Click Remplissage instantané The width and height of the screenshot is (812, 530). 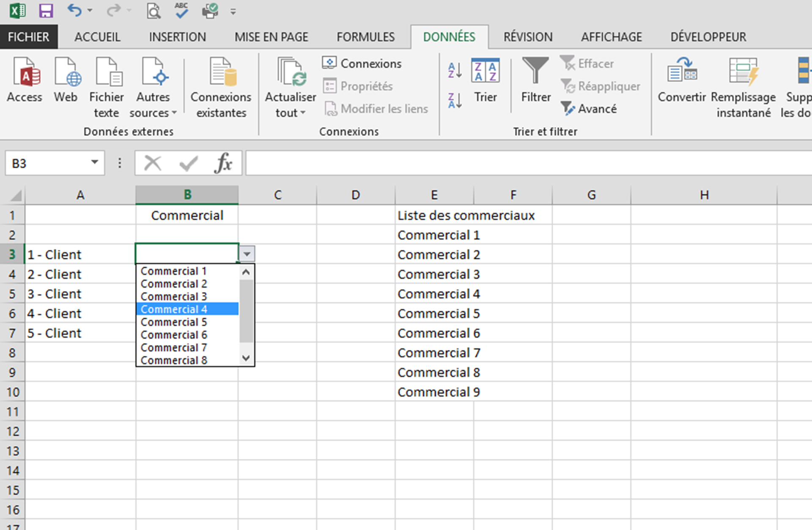(x=743, y=87)
